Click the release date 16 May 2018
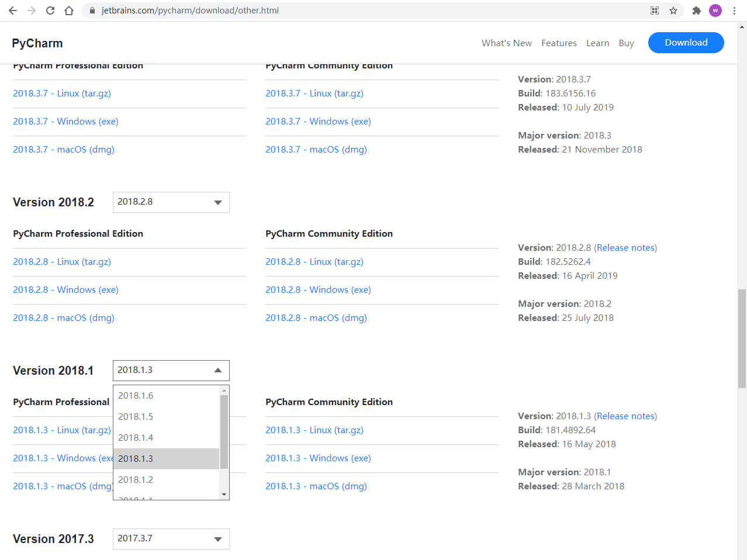747x560 pixels. 589,444
